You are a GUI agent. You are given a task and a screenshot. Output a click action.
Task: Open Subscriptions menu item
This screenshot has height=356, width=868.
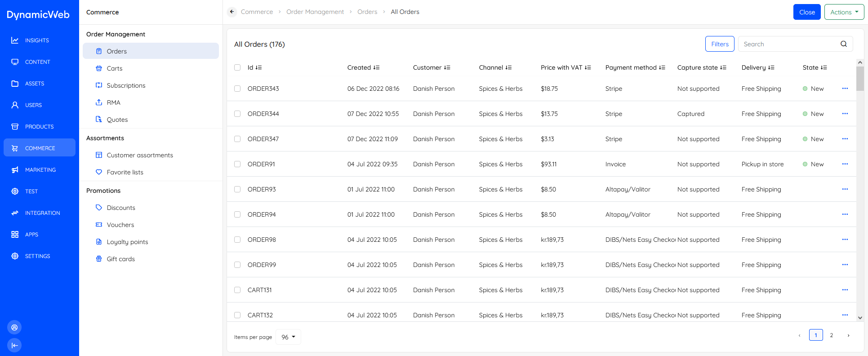[151, 85]
